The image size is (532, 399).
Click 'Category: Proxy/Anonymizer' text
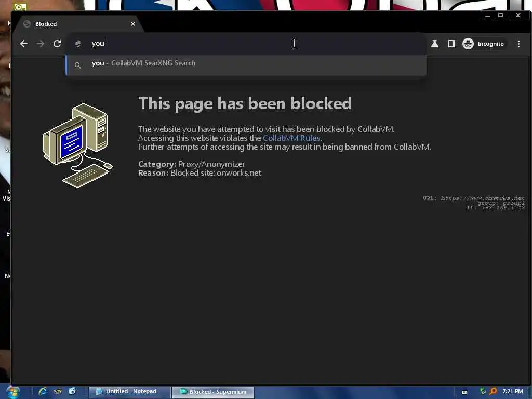[191, 164]
